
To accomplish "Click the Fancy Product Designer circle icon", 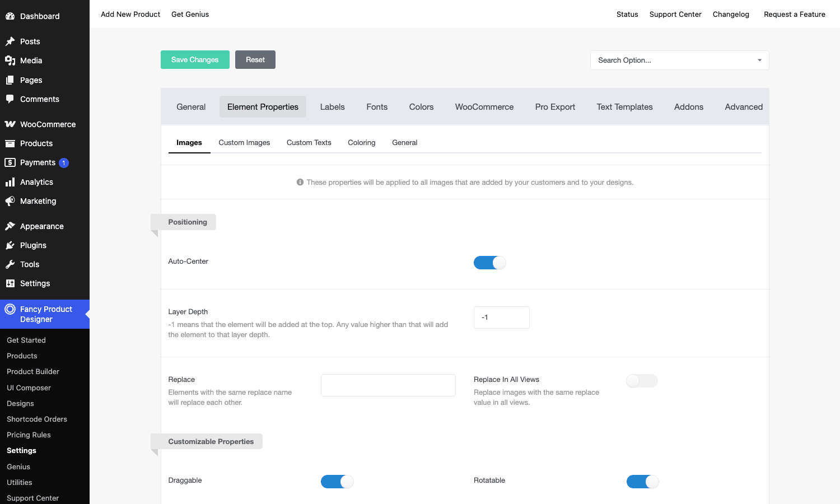I will tap(10, 309).
